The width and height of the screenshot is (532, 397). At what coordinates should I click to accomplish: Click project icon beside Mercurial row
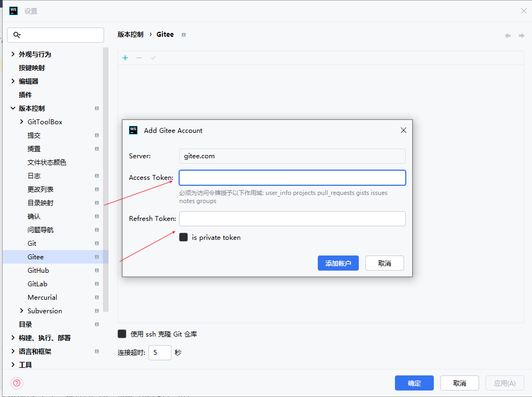coord(97,298)
